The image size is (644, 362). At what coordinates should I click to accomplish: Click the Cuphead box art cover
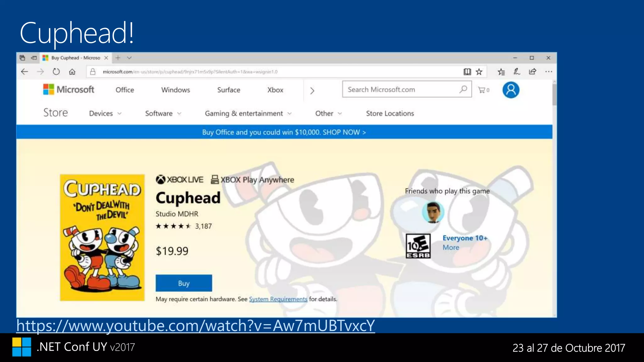102,238
